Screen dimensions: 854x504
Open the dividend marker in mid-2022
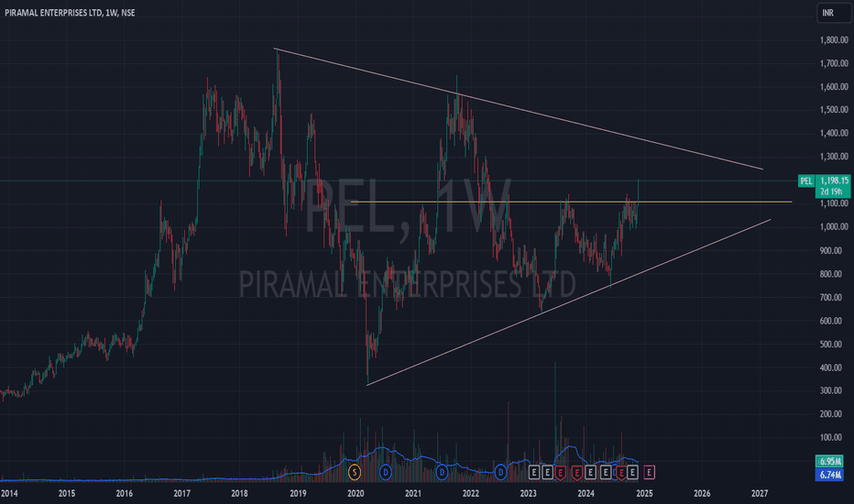[x=500, y=472]
